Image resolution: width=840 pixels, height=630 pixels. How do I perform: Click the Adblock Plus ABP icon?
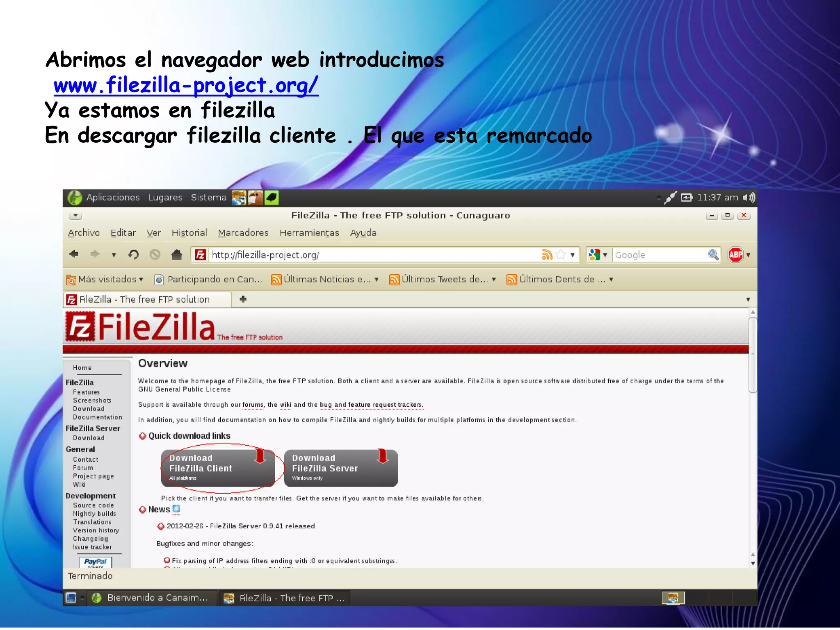click(735, 255)
